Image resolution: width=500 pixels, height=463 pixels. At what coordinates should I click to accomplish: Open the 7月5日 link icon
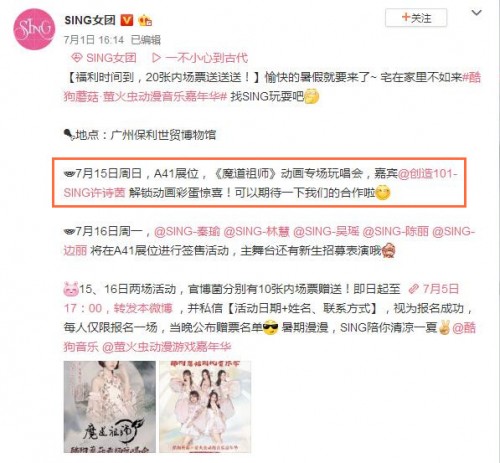(x=414, y=289)
